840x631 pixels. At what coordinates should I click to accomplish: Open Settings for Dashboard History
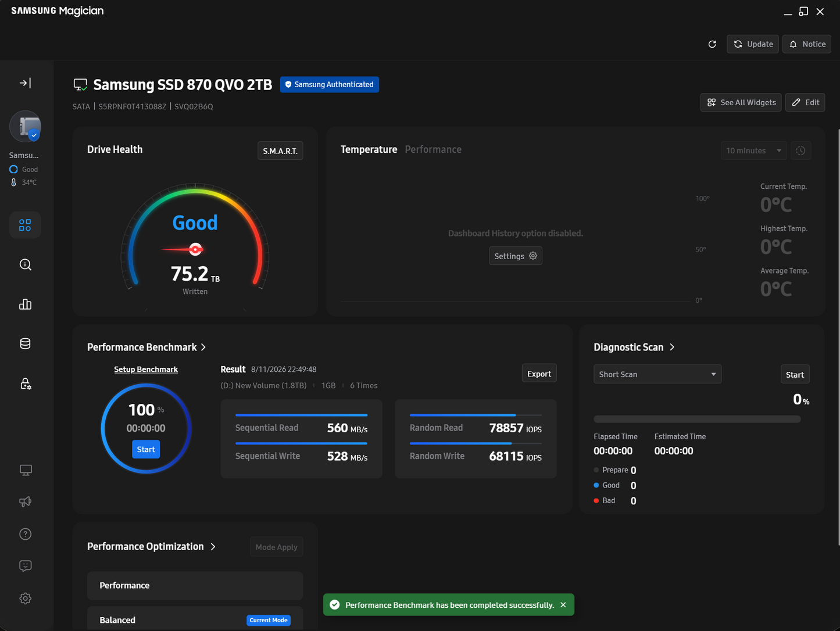click(x=516, y=256)
